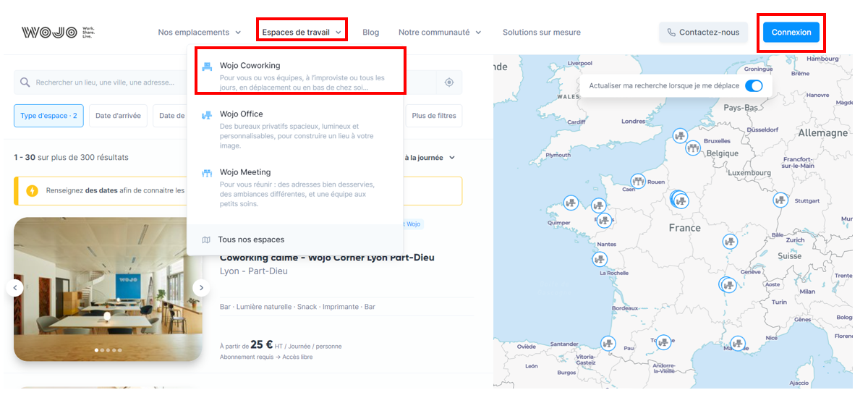Open the Lyon Part-Dieu coworking photo
Viewport: 868px width, 403px height.
pyautogui.click(x=108, y=289)
